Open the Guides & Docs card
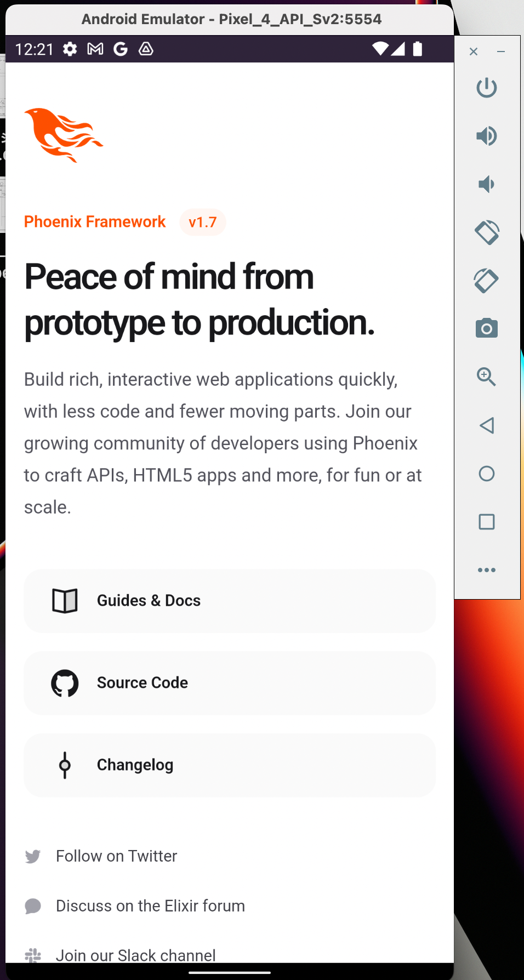This screenshot has height=980, width=524. (x=230, y=601)
